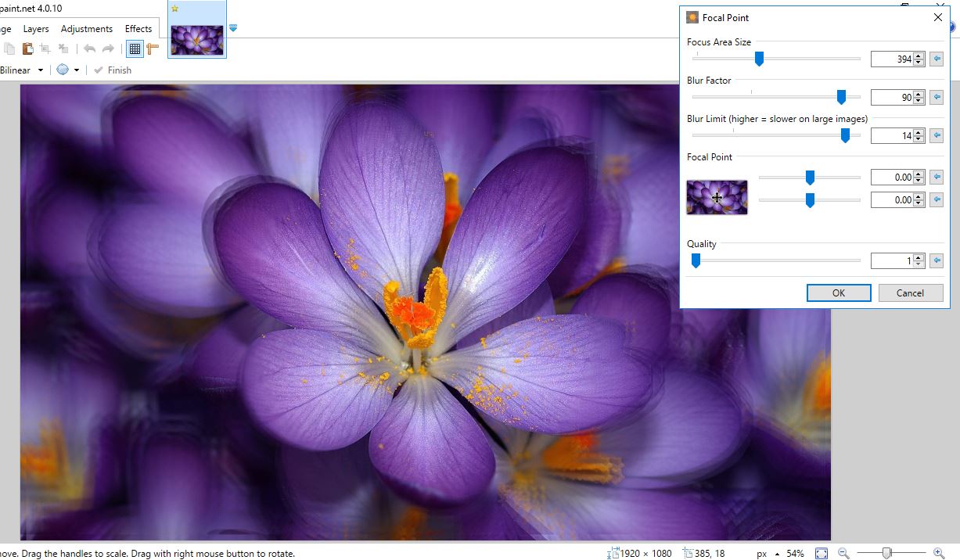Increase Blur Limit with its up stepper
The height and width of the screenshot is (560, 960).
[917, 131]
